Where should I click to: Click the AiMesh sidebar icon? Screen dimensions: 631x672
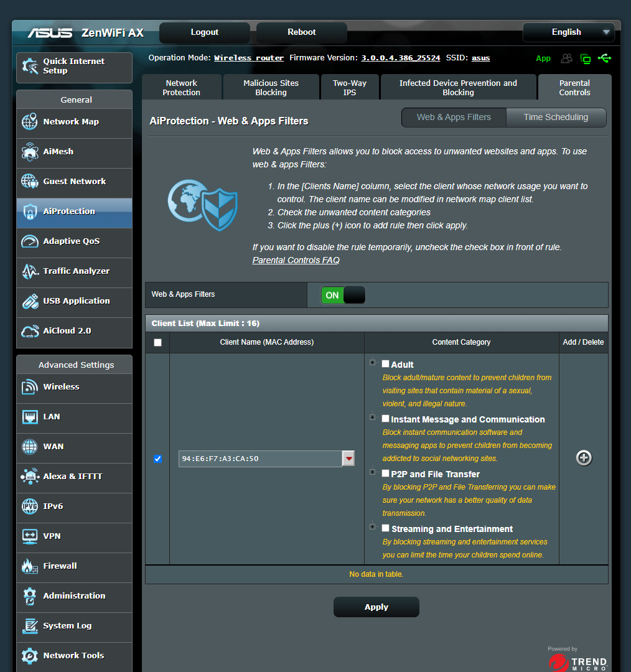[x=30, y=152]
